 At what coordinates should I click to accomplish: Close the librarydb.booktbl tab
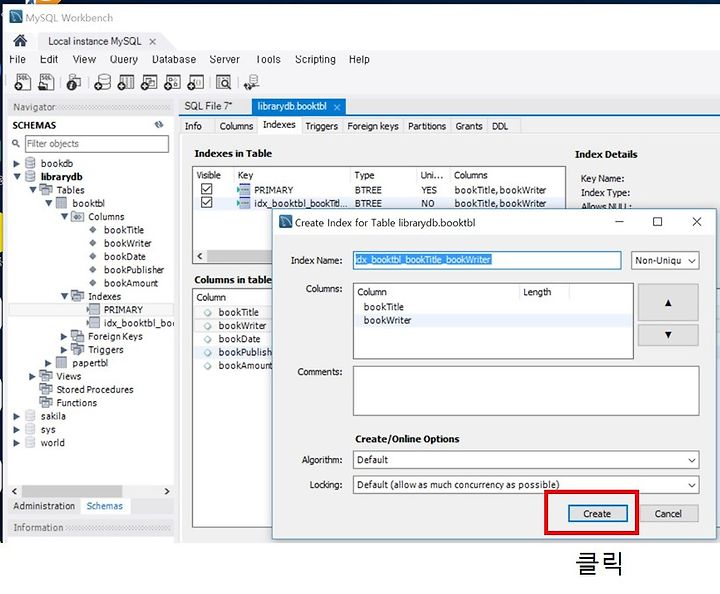337,107
